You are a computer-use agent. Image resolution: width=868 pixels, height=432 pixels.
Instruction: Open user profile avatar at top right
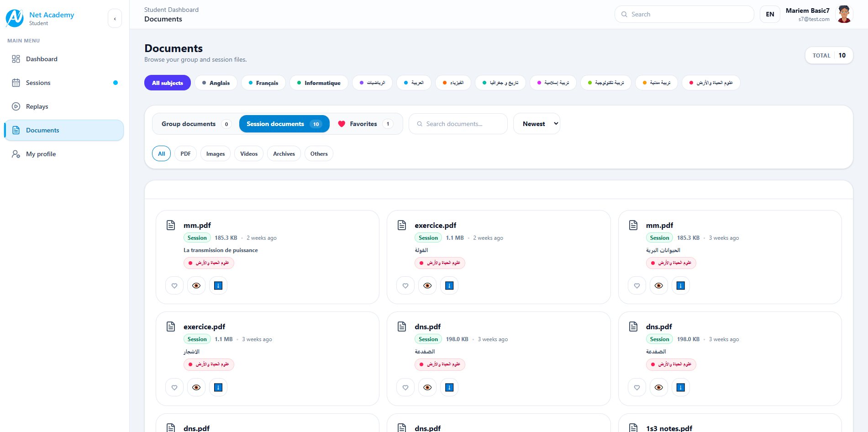(844, 14)
